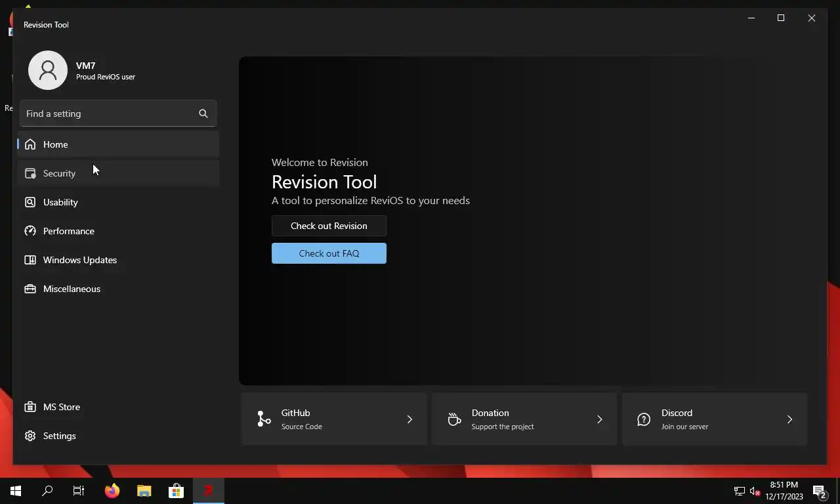Screen dimensions: 840x504
Task: Expand the Discord card chevron
Action: point(789,419)
